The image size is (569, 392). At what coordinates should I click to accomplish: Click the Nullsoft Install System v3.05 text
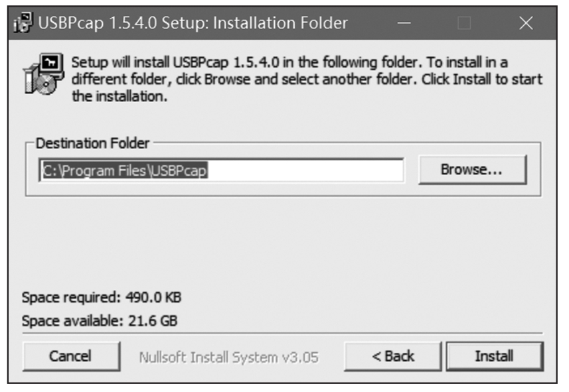pos(228,357)
